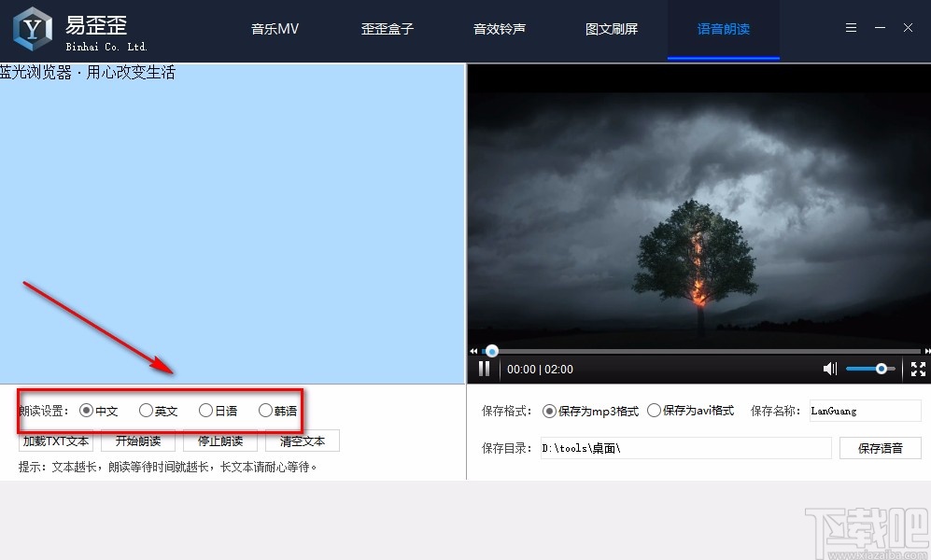Screen dimensions: 931x560
Task: Click the 易歪歪 app logo icon
Action: point(31,29)
